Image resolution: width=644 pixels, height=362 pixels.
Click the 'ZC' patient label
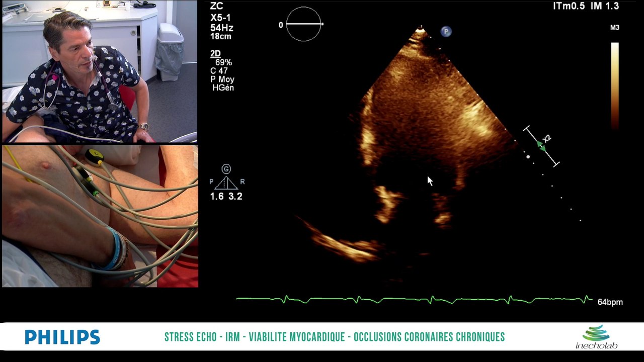tap(217, 6)
